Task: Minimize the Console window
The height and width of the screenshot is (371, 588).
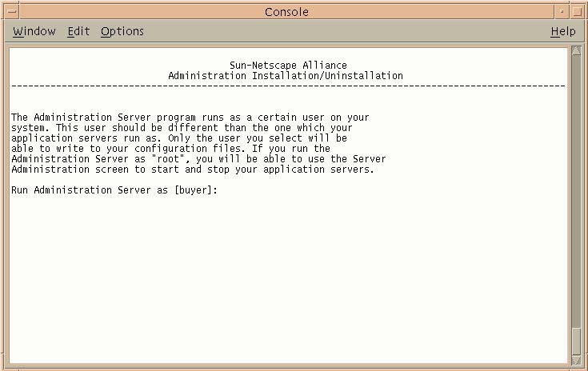Action: coord(562,12)
